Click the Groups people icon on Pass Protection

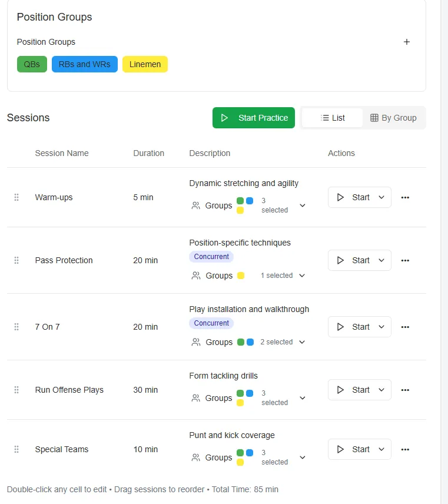coord(195,275)
